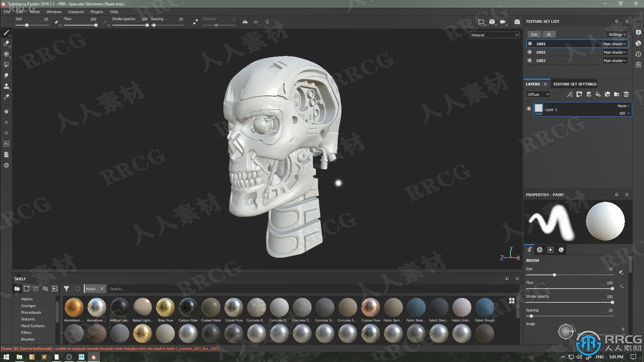
Task: Add effect with magic wand icon in Layers
Action: click(x=570, y=95)
